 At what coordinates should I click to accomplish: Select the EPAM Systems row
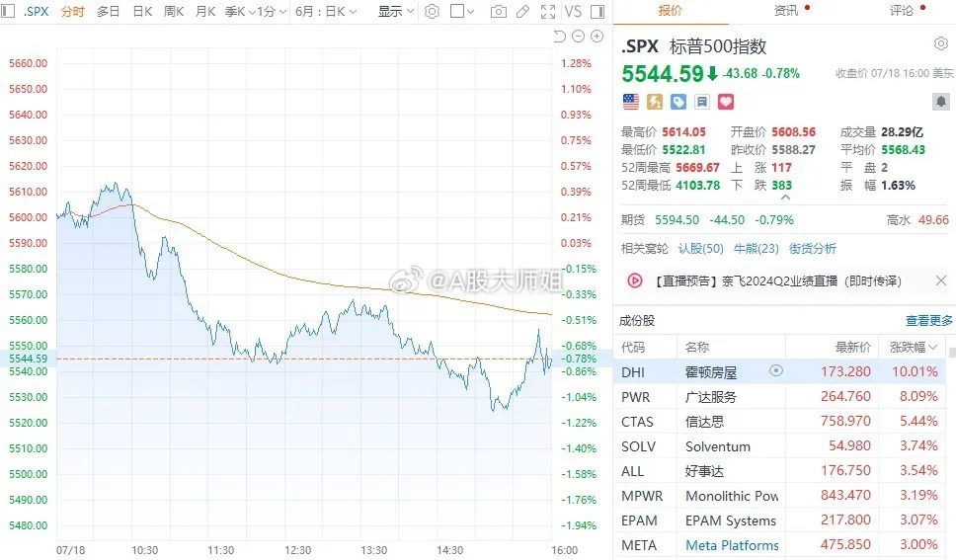click(779, 520)
